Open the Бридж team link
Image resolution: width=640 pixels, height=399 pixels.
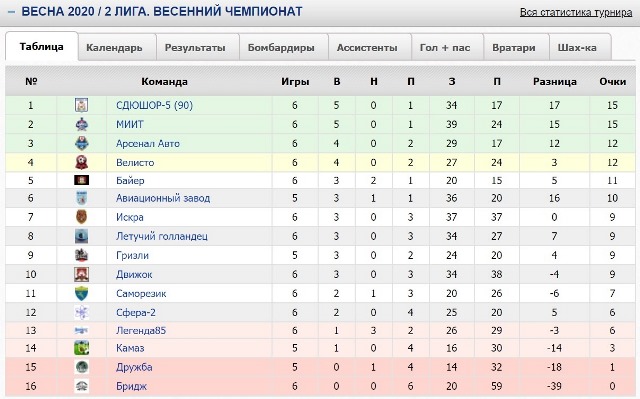tap(131, 386)
